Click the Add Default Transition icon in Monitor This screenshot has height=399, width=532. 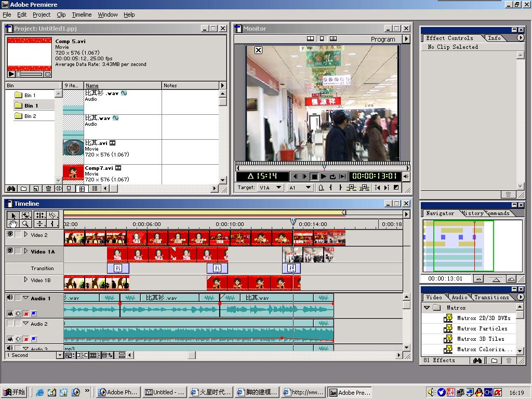click(396, 187)
